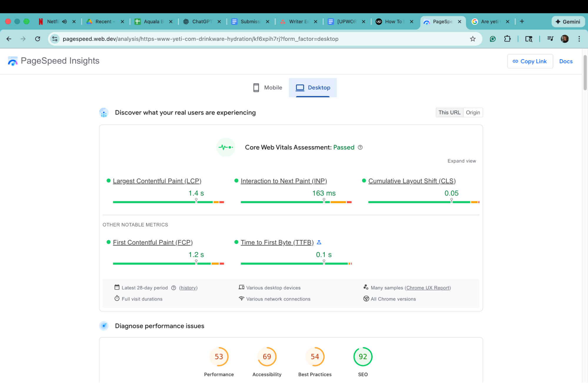Click the browser back arrow

tap(9, 39)
